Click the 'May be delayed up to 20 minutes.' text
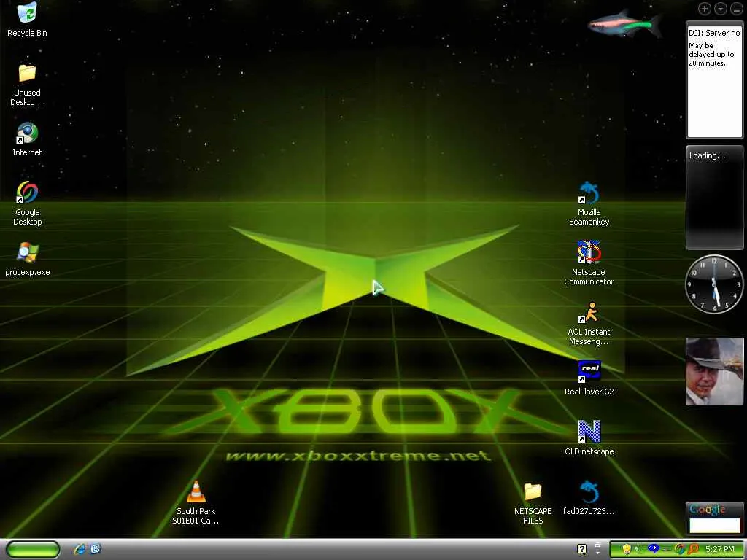The height and width of the screenshot is (560, 747). click(711, 54)
